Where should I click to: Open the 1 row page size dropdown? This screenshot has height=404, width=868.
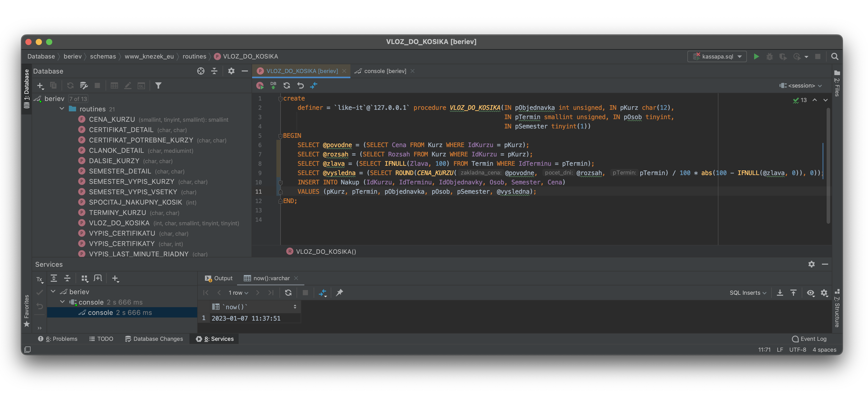click(x=238, y=293)
